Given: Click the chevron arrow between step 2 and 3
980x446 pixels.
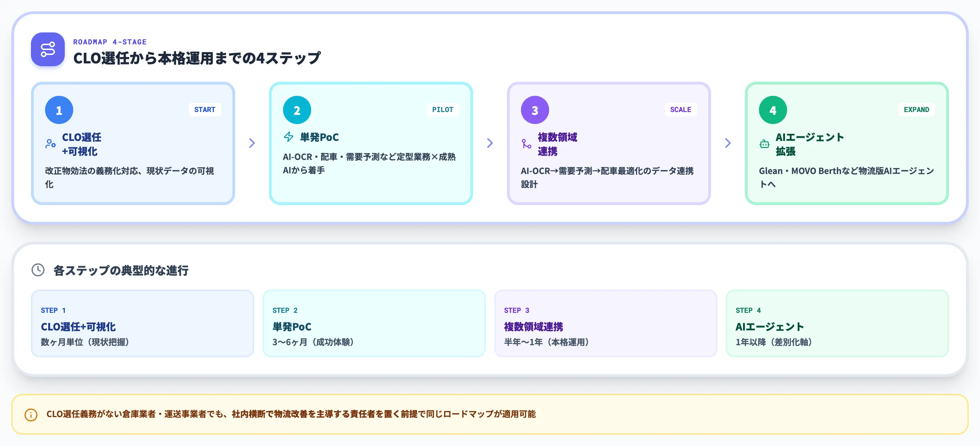Looking at the screenshot, I should [490, 143].
